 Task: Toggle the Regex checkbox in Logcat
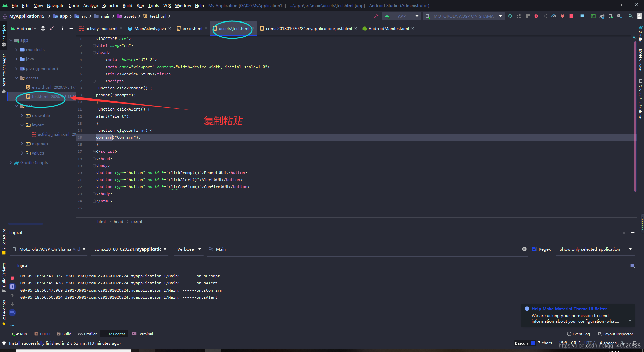click(x=534, y=249)
